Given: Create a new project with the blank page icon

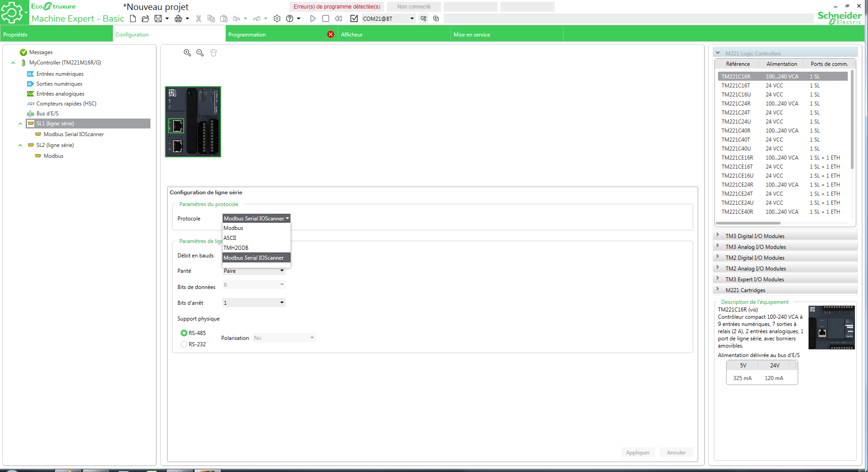Looking at the screenshot, I should click(x=133, y=18).
